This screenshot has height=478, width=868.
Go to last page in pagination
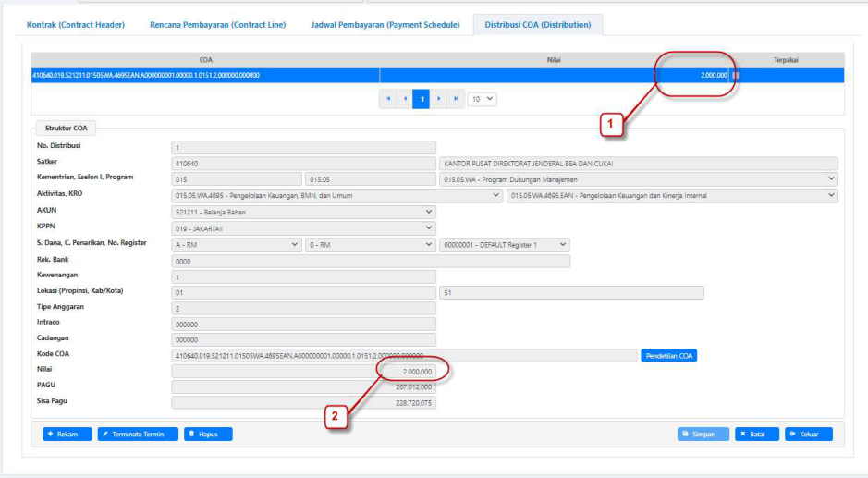(x=455, y=98)
